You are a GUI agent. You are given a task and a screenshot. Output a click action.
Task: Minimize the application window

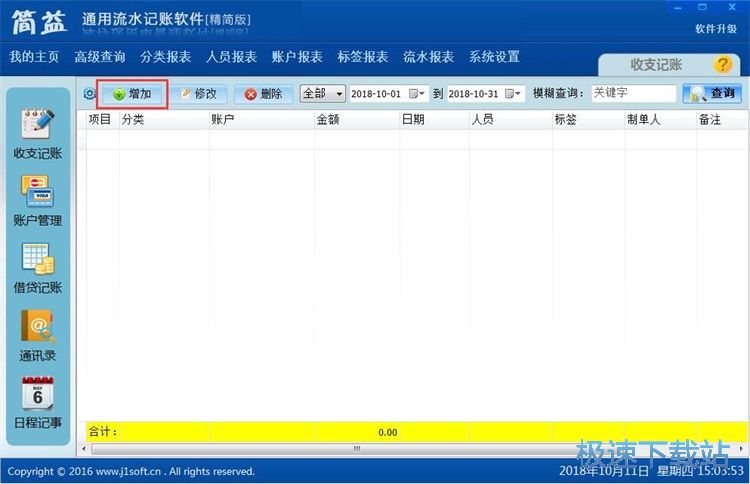(x=678, y=8)
